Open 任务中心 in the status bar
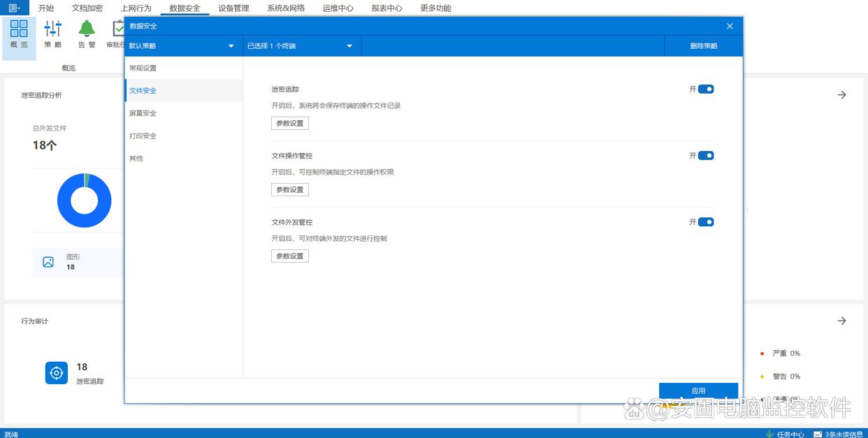The width and height of the screenshot is (868, 438). tap(786, 434)
